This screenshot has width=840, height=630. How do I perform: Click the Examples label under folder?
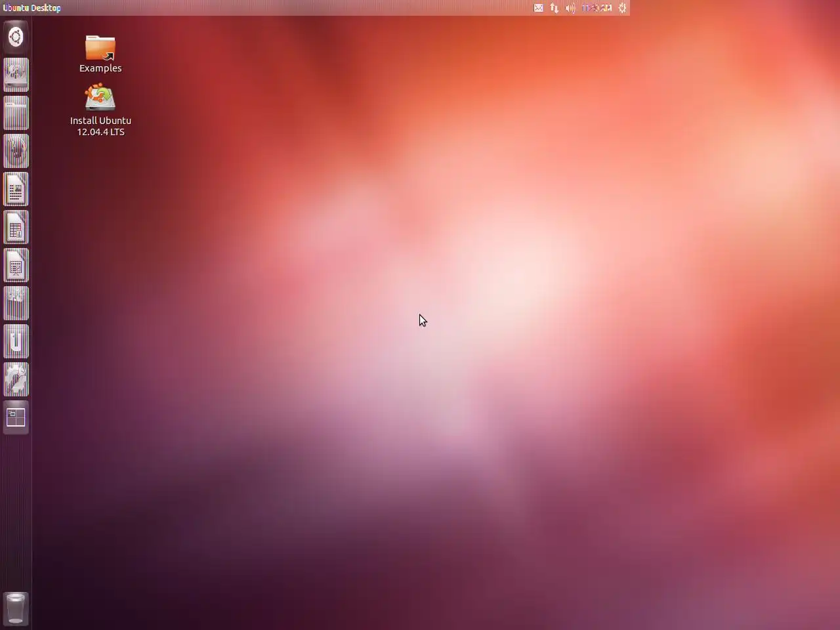click(100, 68)
